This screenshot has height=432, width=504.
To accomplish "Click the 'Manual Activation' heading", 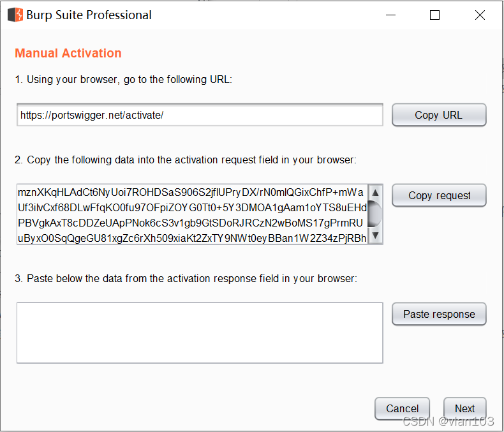I will click(x=68, y=53).
